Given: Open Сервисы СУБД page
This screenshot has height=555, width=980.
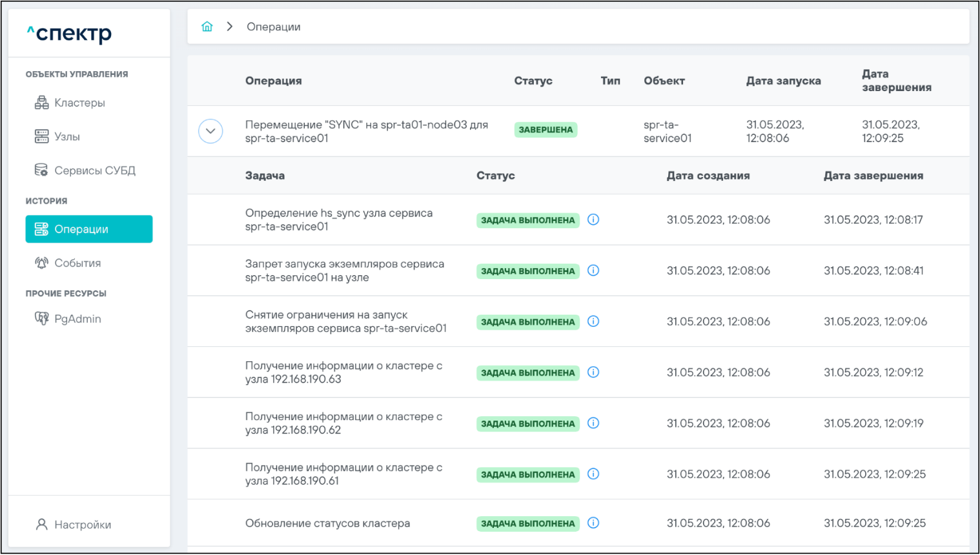Looking at the screenshot, I should click(94, 171).
